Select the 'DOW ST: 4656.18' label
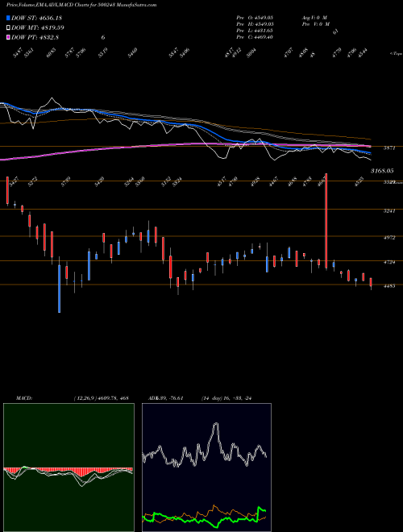The height and width of the screenshot is (532, 403). point(36,18)
